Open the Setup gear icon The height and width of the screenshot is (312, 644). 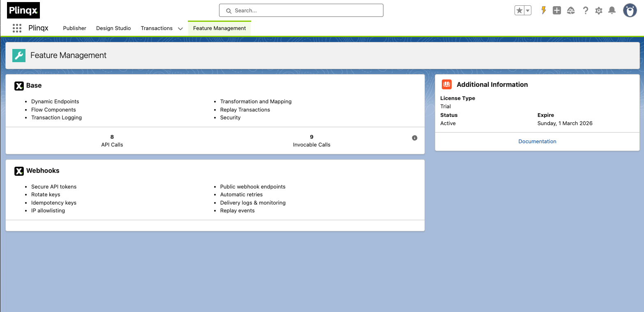click(599, 11)
